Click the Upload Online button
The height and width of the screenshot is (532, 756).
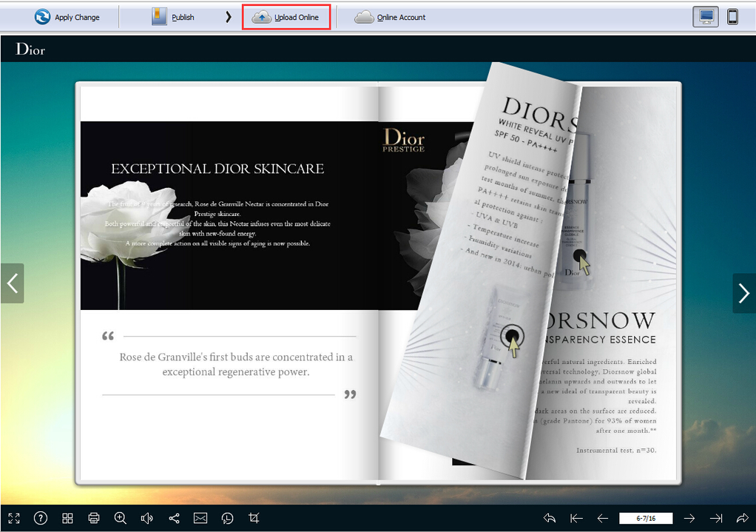[x=286, y=17]
